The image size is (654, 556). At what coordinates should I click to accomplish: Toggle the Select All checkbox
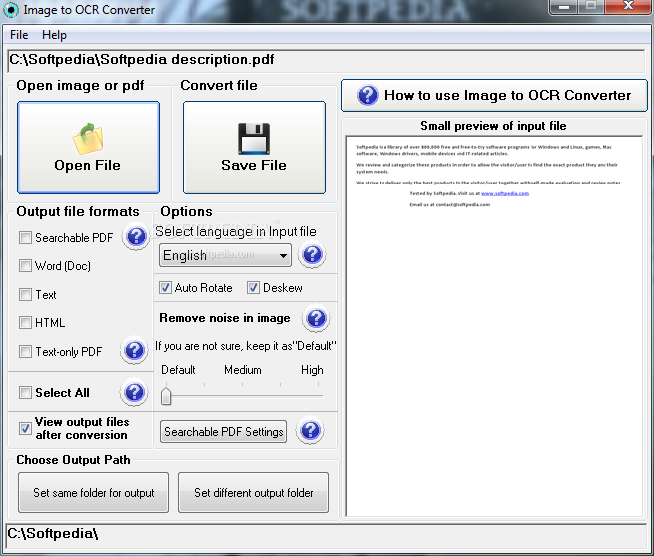coord(25,392)
